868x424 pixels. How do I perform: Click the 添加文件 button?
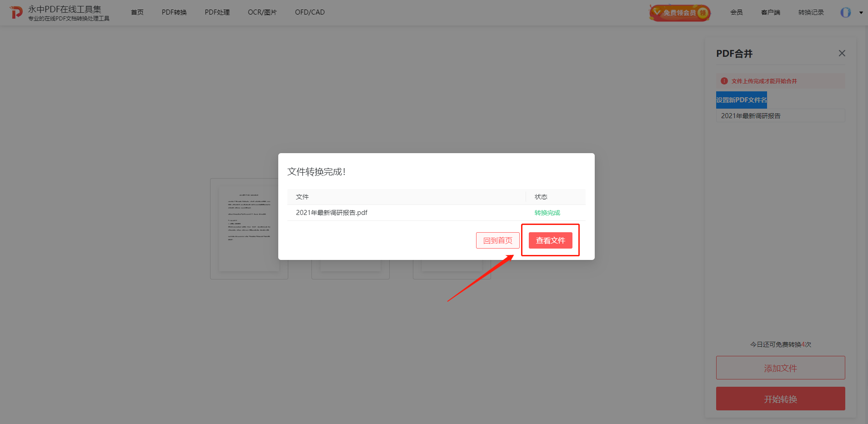click(x=780, y=368)
